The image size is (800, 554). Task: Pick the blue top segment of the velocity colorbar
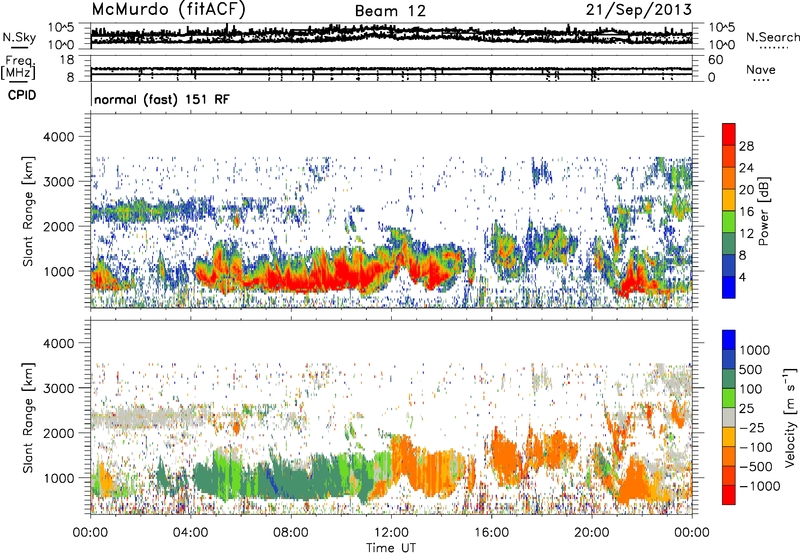coord(729,340)
